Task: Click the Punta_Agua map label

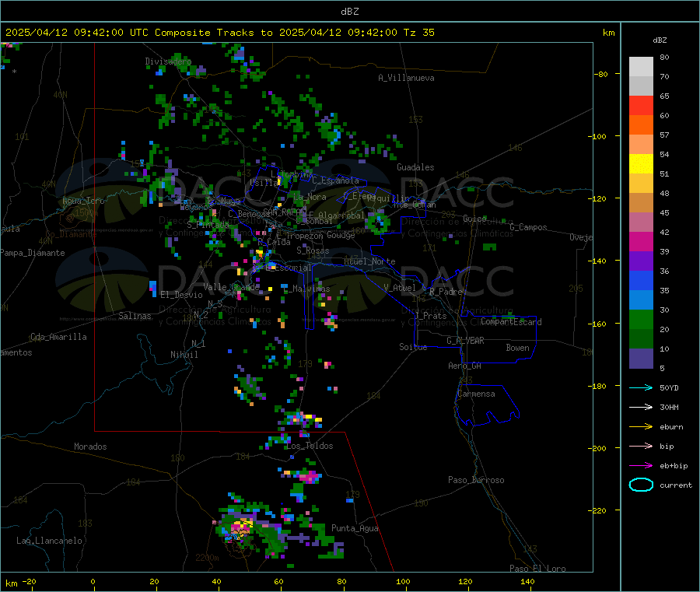Action: pyautogui.click(x=355, y=528)
